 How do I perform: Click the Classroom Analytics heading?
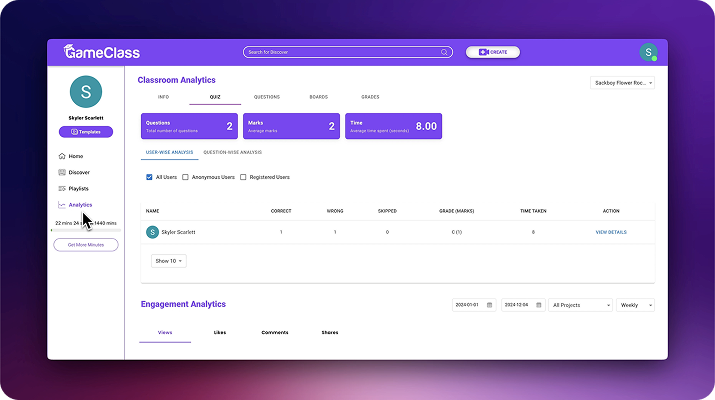click(x=176, y=80)
